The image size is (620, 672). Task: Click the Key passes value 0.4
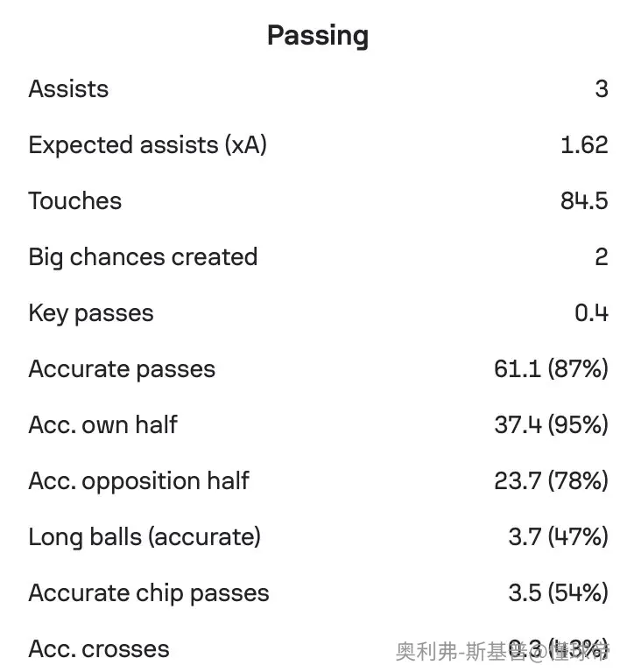point(591,313)
